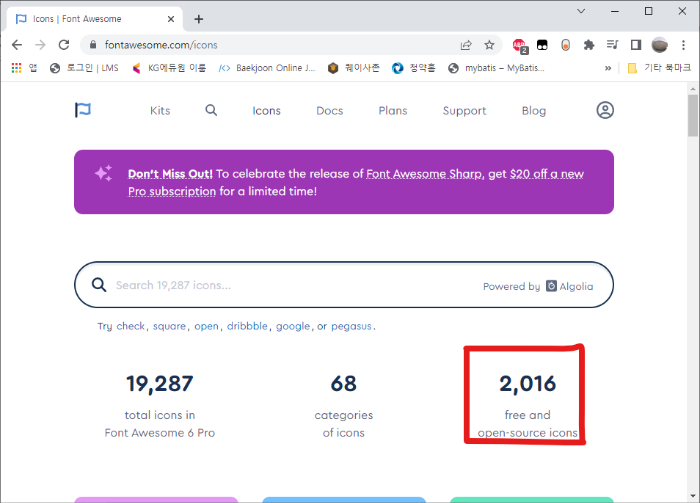Share this page via address bar icon

466,45
